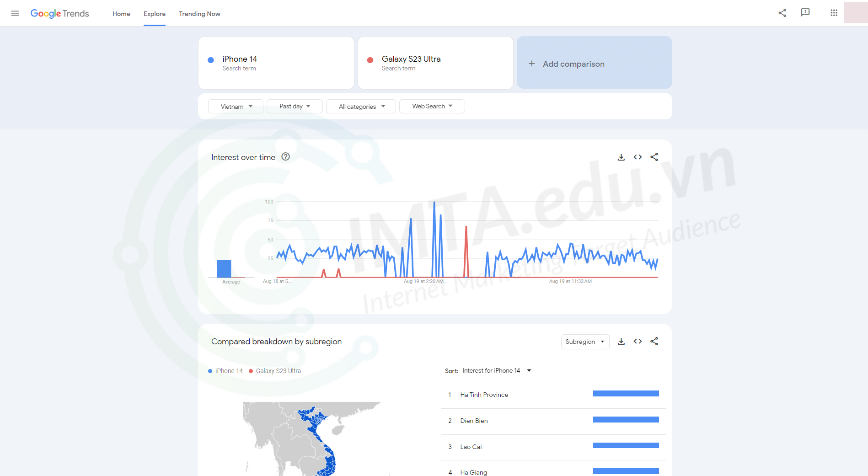Viewport: 868px width, 476px height.
Task: Open help for Interest over time
Action: click(286, 157)
